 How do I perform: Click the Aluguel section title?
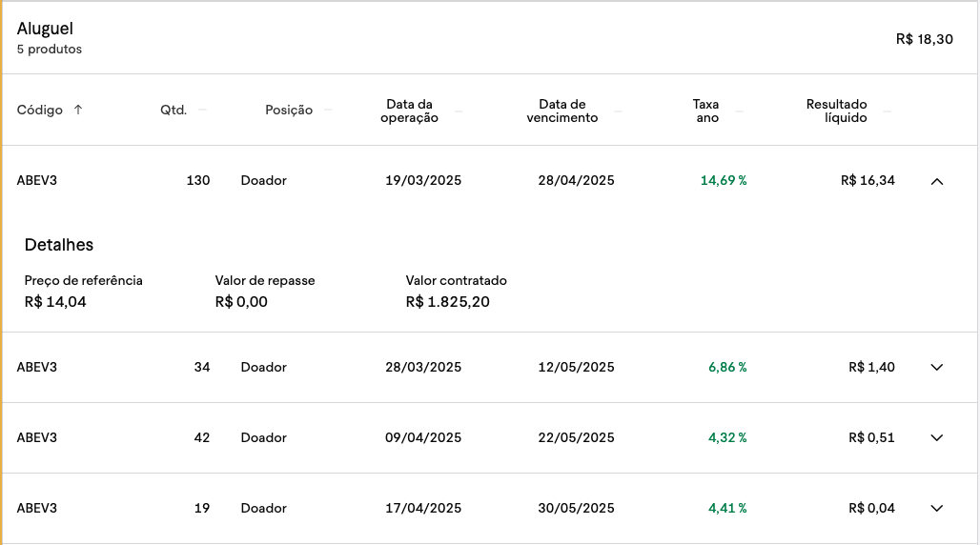click(45, 29)
